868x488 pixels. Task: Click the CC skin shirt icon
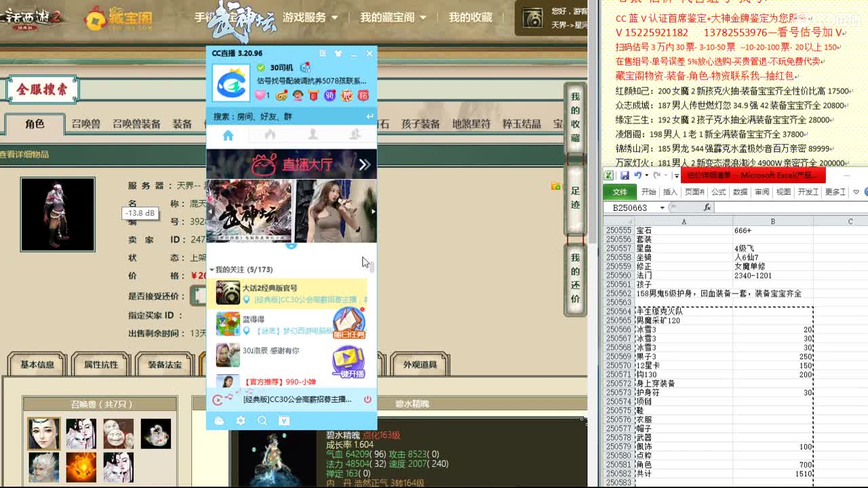pyautogui.click(x=338, y=54)
